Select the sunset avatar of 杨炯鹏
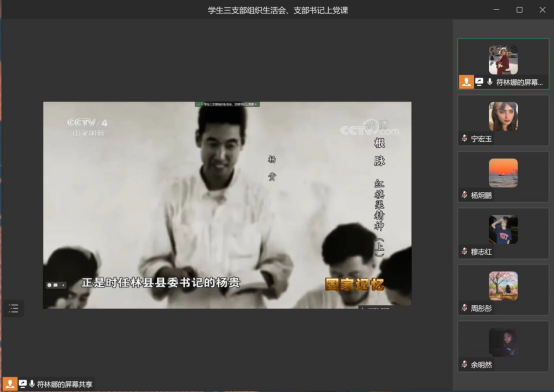This screenshot has height=392, width=554. (503, 173)
